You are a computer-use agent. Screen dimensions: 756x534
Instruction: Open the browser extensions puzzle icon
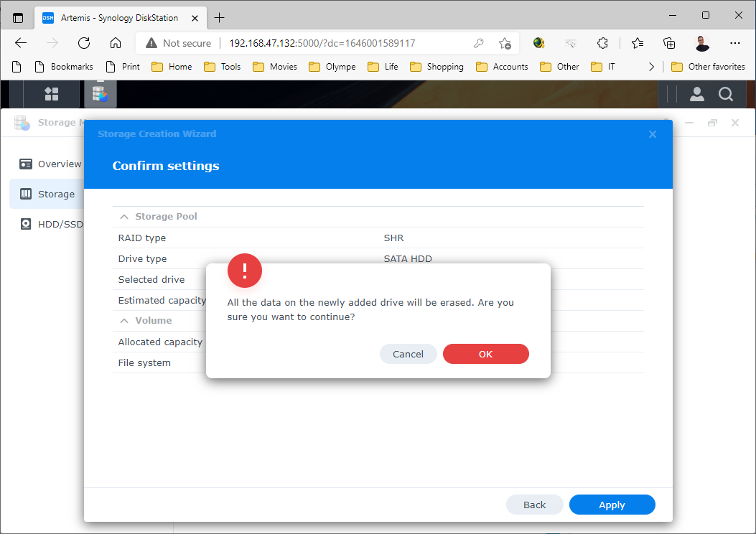click(602, 43)
